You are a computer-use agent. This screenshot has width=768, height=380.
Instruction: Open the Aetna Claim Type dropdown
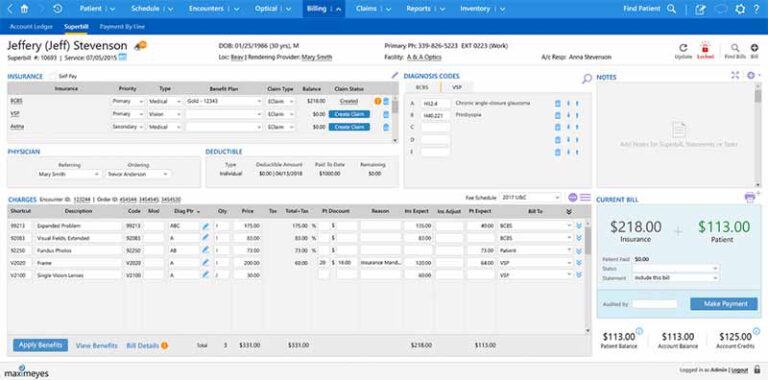pos(280,127)
